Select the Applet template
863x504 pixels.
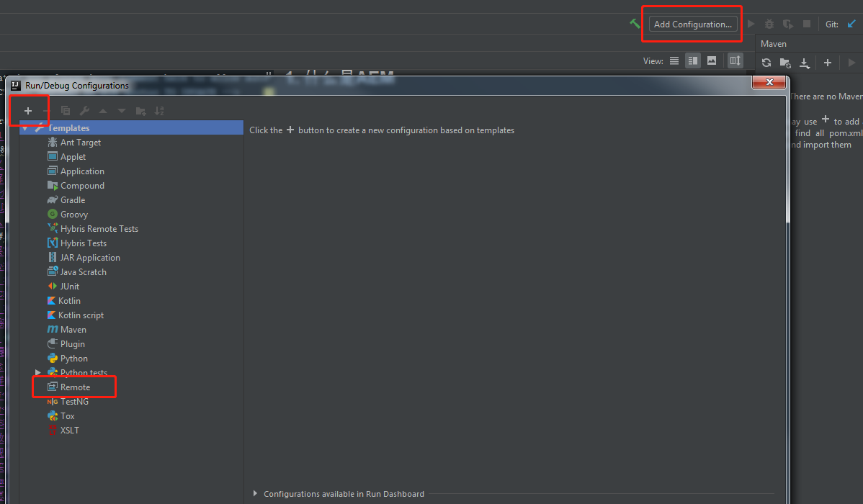(73, 157)
